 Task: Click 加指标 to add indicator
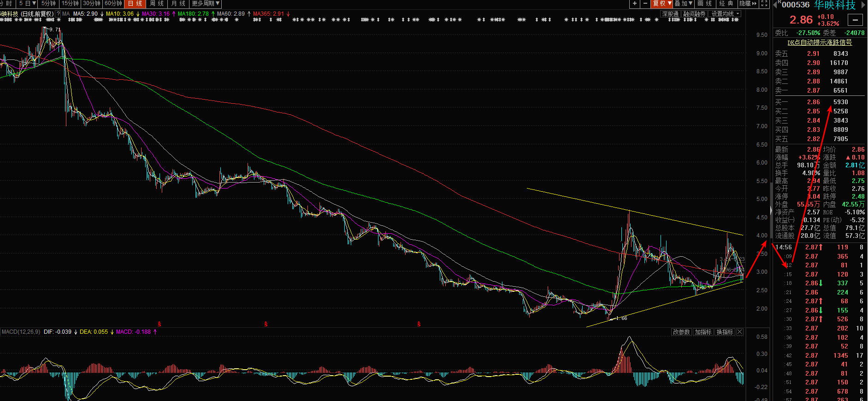tap(703, 332)
